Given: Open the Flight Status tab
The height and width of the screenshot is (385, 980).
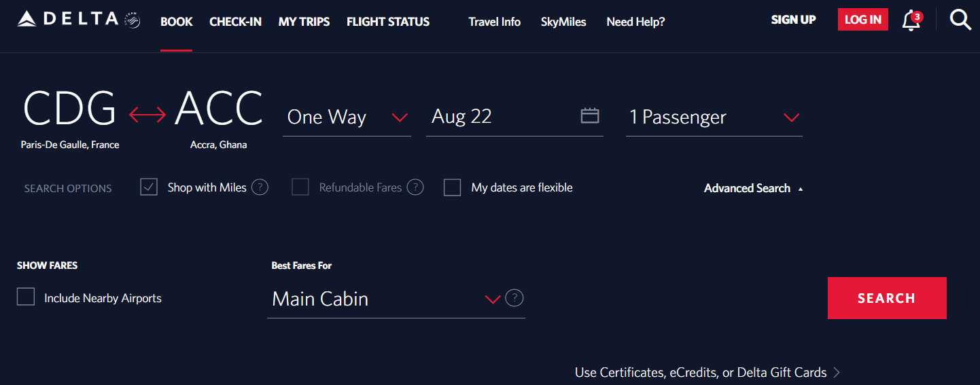Looking at the screenshot, I should [x=387, y=22].
